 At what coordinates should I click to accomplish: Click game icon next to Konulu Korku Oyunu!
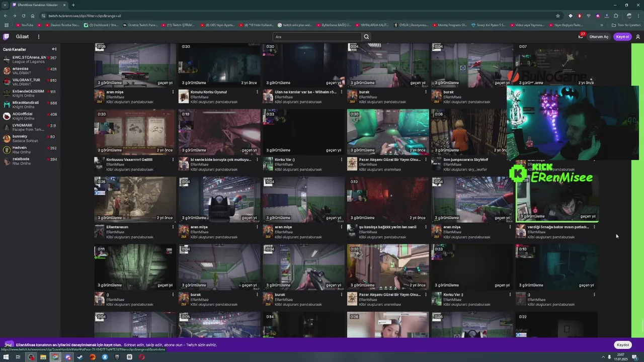click(184, 96)
